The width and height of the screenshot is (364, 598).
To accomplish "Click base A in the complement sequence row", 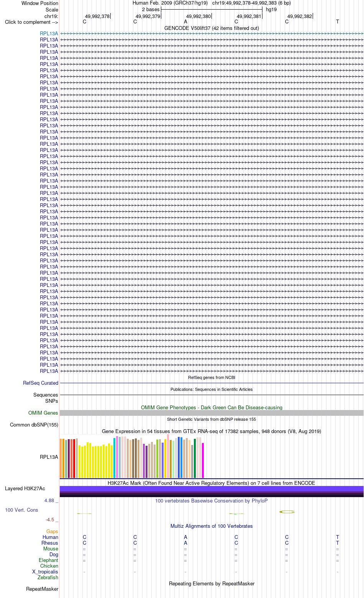I will coord(186,22).
